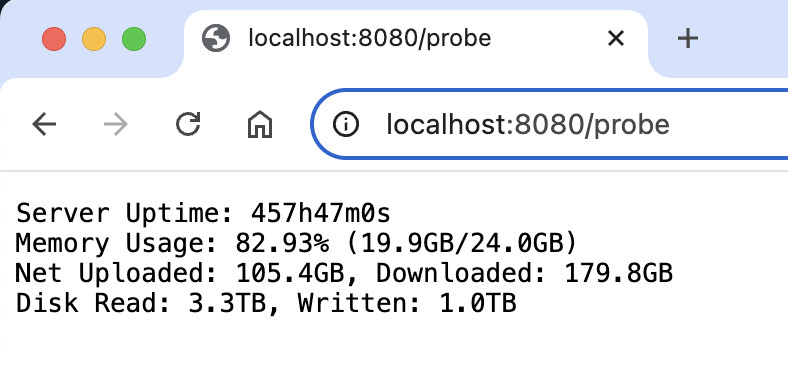
Task: View site information via the circled i icon
Action: (346, 124)
